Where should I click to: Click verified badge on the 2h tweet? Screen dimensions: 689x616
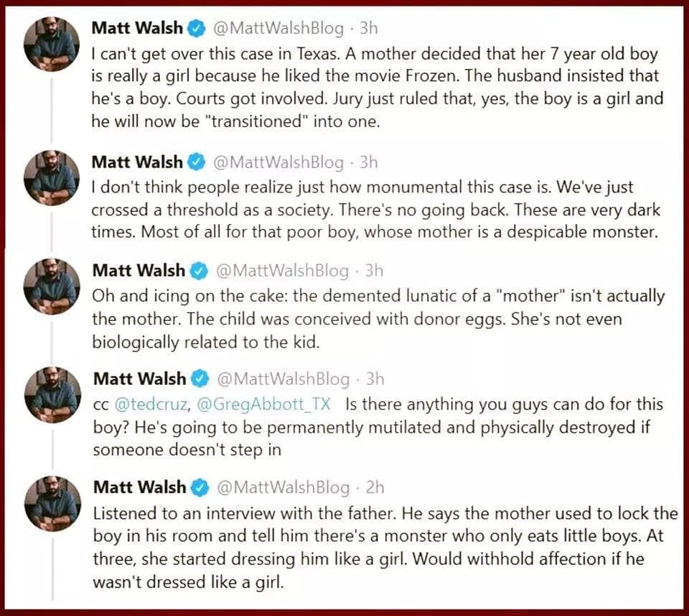200,487
